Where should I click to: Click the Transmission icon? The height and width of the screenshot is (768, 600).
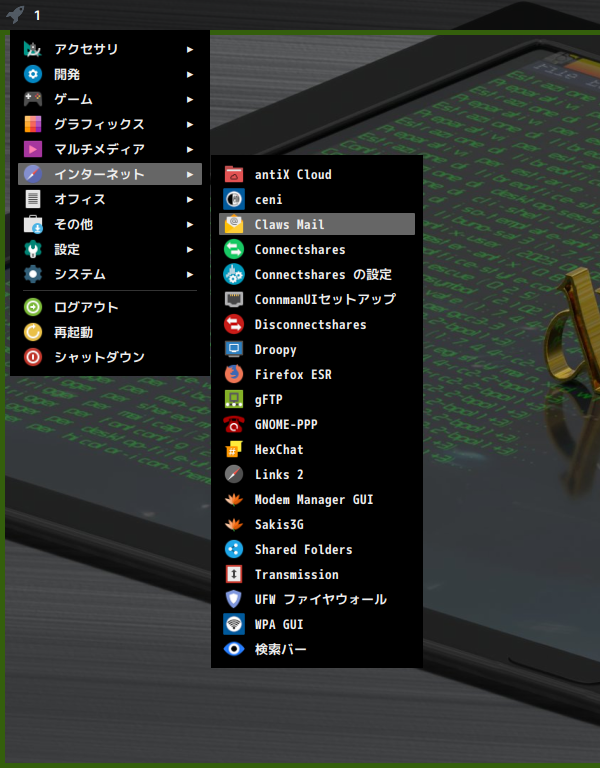pos(234,574)
